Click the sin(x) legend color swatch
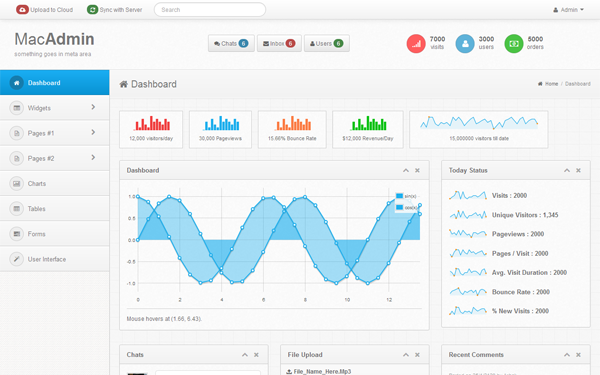Viewport: 600px width, 375px height. [x=399, y=196]
